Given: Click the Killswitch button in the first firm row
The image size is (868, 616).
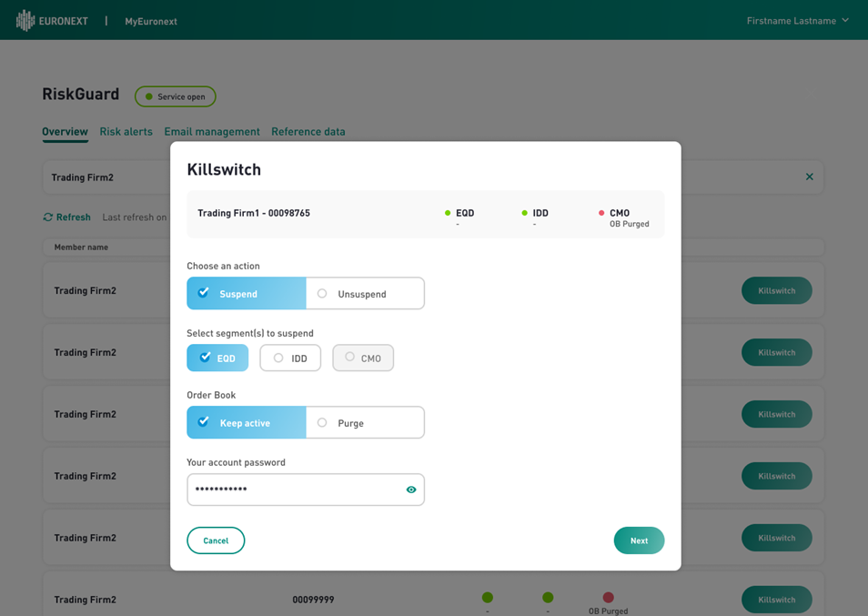Looking at the screenshot, I should coord(777,290).
